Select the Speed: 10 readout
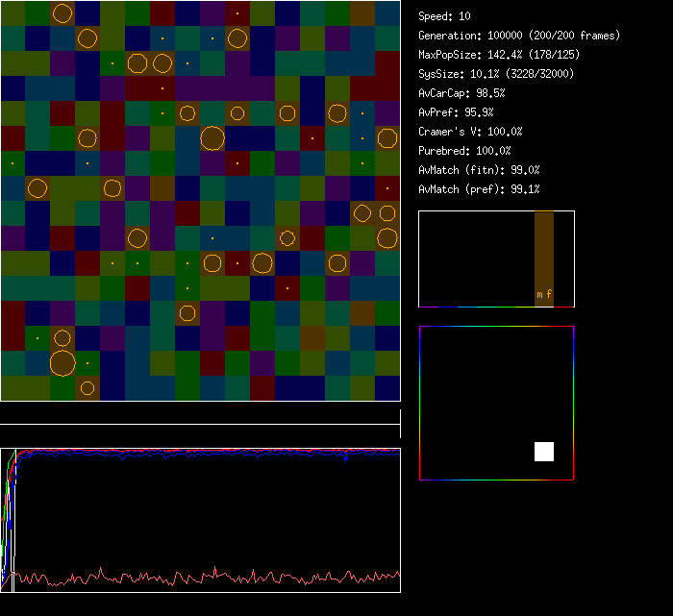This screenshot has height=616, width=673. click(445, 16)
